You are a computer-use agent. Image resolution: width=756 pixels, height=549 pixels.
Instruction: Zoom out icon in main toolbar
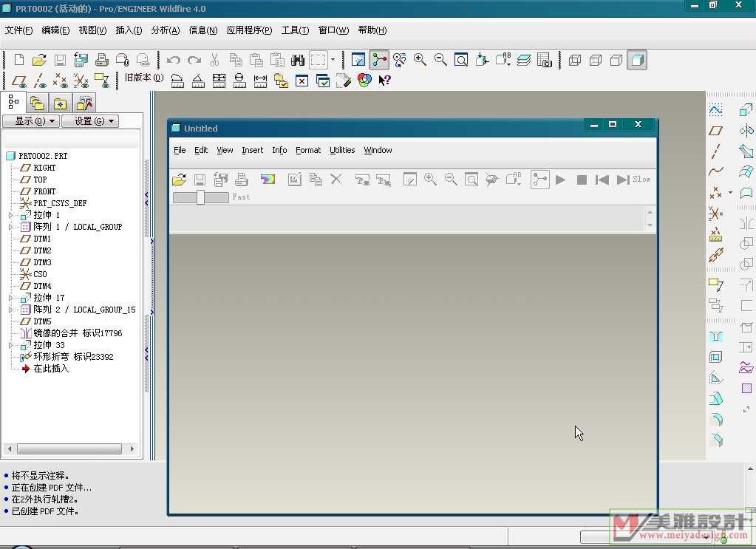(x=440, y=60)
